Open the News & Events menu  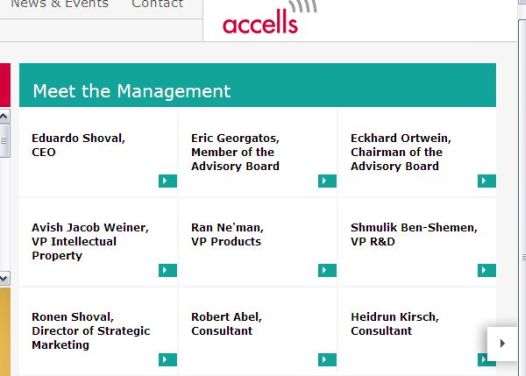tap(60, 4)
